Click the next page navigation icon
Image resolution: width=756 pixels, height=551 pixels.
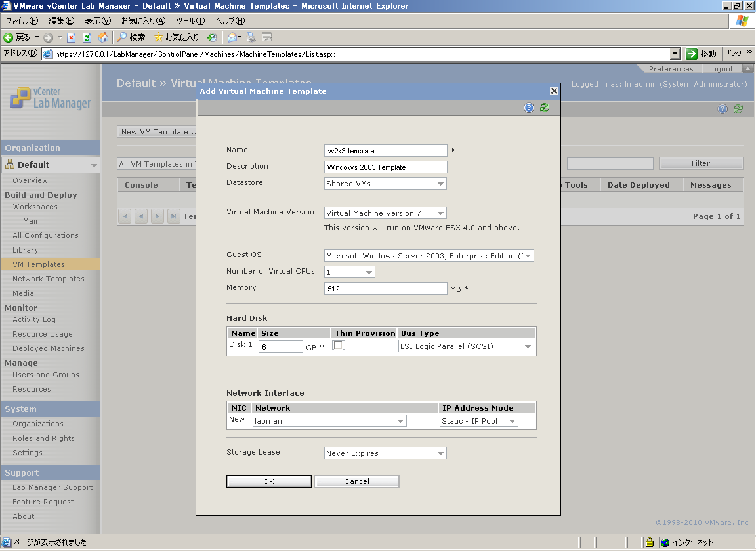(x=157, y=216)
